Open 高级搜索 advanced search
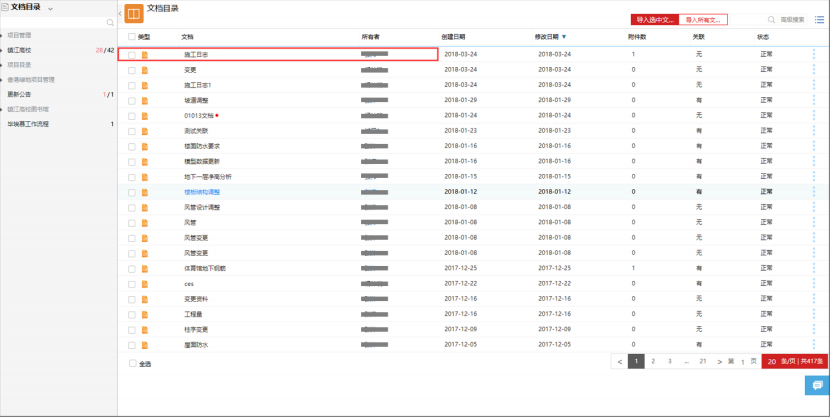The image size is (831, 419). click(x=792, y=20)
